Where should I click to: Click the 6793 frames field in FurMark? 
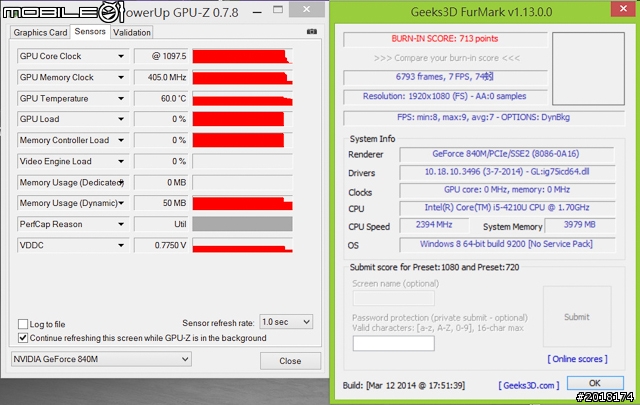(x=445, y=77)
